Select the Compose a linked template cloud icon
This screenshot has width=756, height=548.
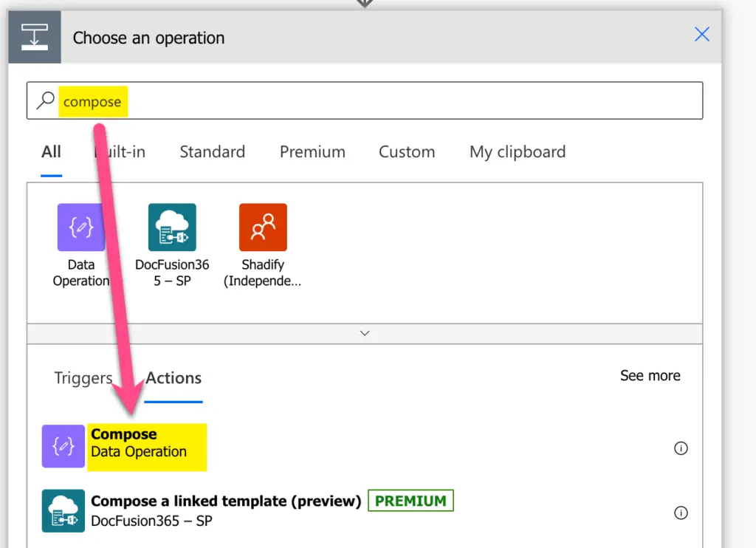pyautogui.click(x=63, y=511)
